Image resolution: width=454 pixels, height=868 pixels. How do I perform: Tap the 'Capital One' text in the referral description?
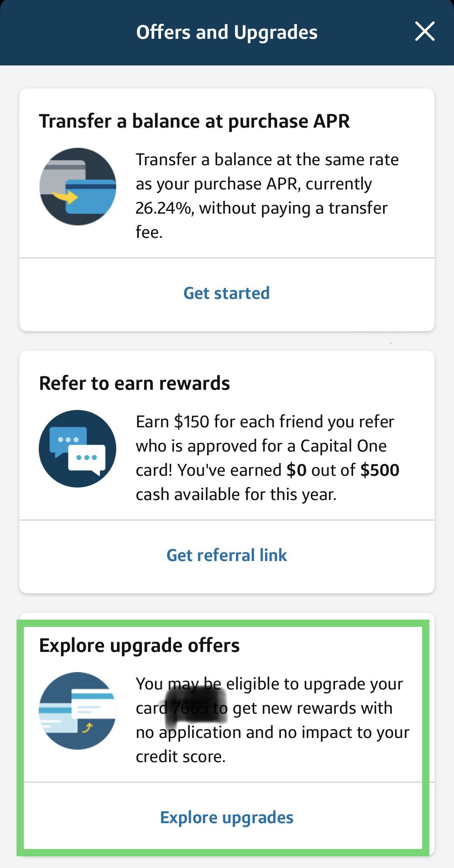point(343,446)
